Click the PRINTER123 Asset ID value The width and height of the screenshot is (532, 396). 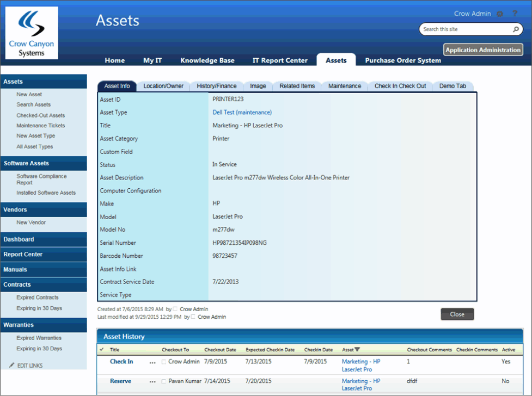228,99
